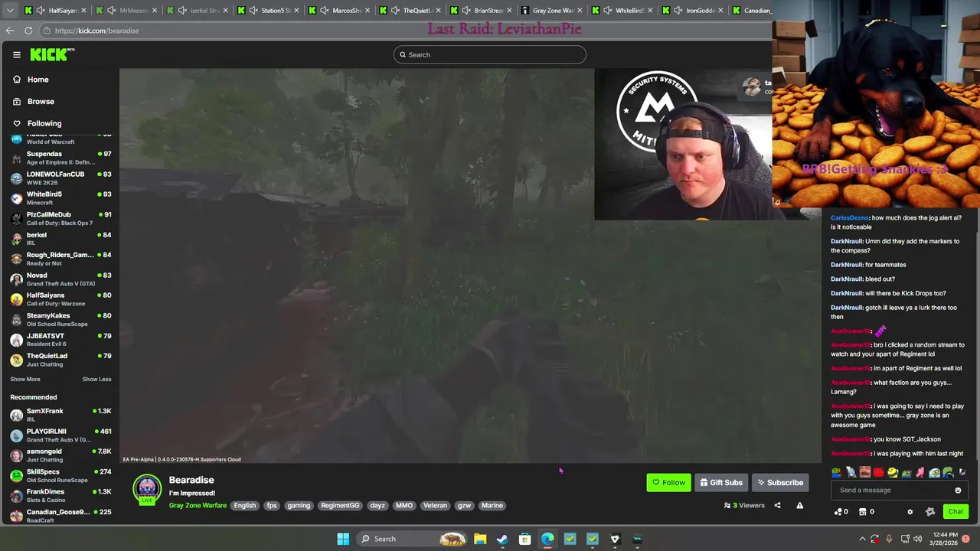
Task: Click the gaming tag
Action: click(x=299, y=505)
